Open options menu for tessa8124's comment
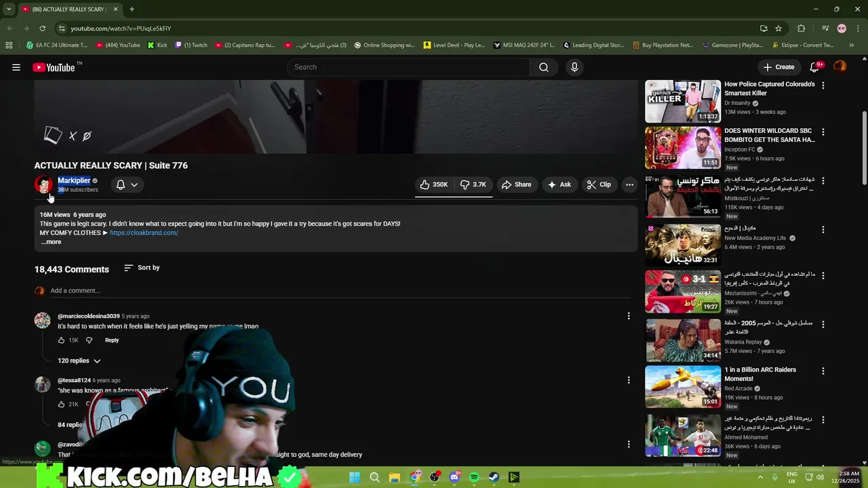Viewport: 868px width, 488px height. coord(629,380)
